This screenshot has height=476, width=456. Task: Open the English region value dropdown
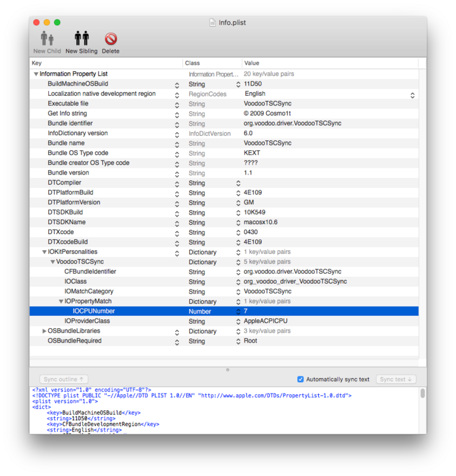point(412,95)
